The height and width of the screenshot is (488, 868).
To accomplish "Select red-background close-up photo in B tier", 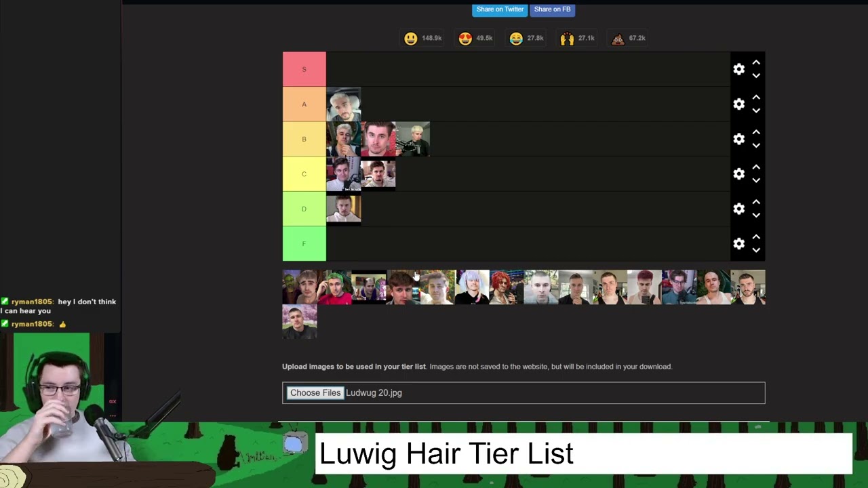I will [x=378, y=139].
